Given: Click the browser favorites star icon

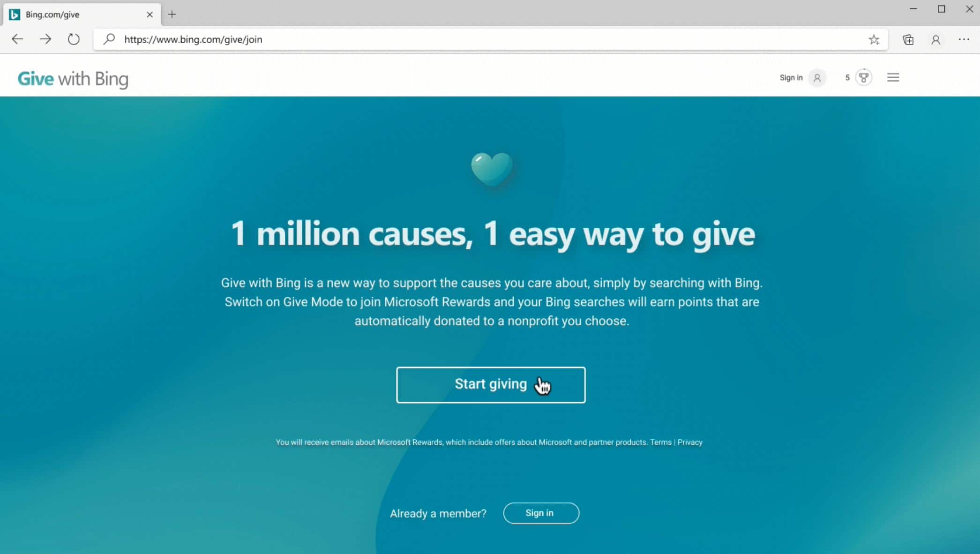Looking at the screenshot, I should (875, 39).
